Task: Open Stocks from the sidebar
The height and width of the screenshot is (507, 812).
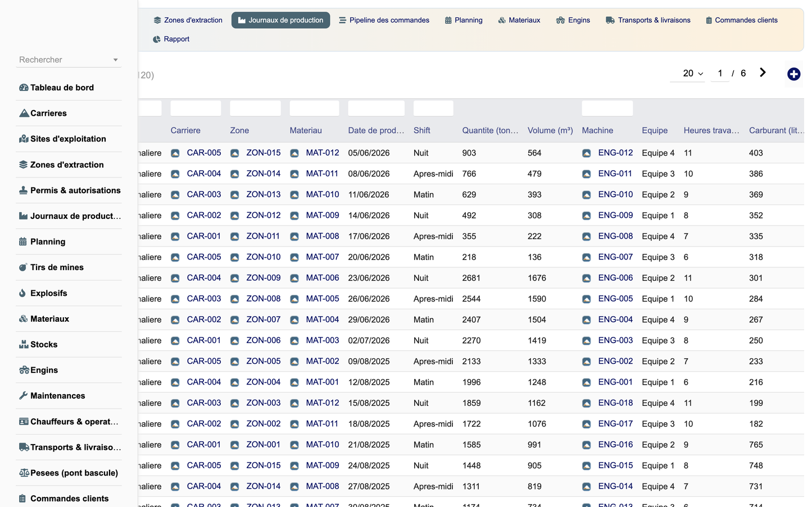Action: point(69,345)
